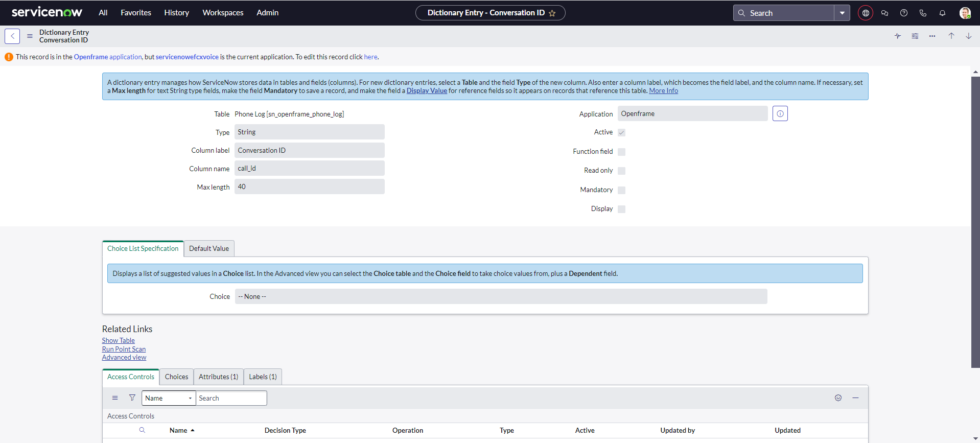980x443 pixels.
Task: Favorite this page with the star icon
Action: coord(552,13)
